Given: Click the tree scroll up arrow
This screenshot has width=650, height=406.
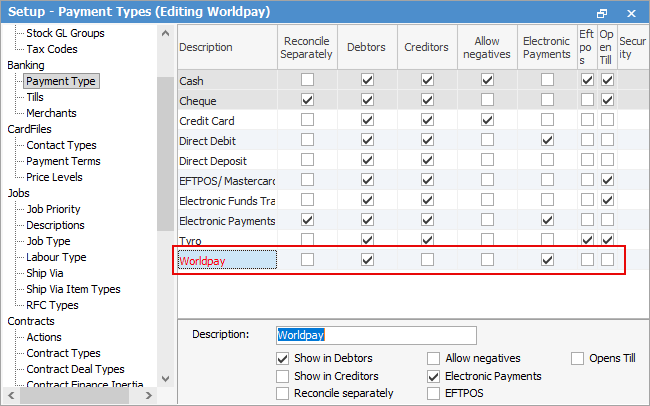Looking at the screenshot, I should point(165,33).
